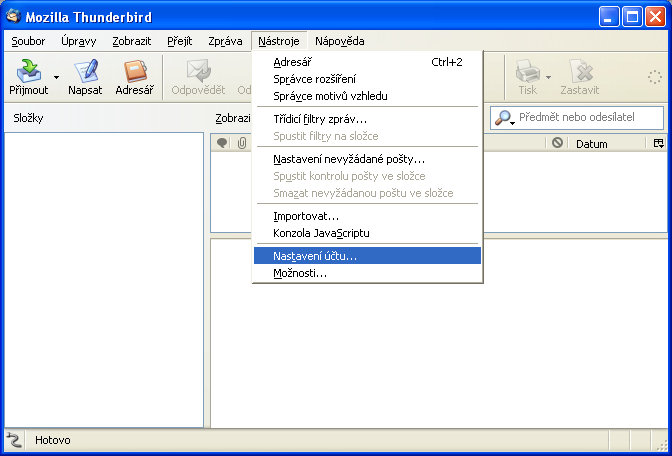Open Možnosti… menu entry
This screenshot has width=672, height=456.
coord(367,273)
